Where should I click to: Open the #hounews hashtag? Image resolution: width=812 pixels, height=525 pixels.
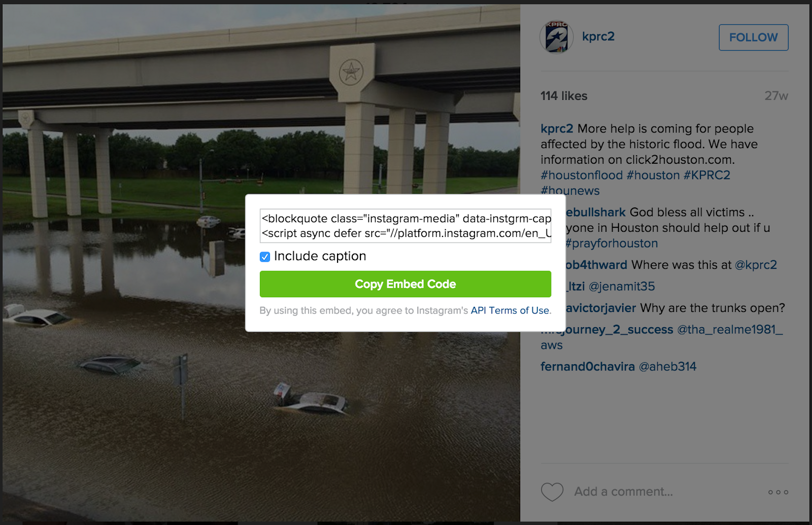click(x=570, y=191)
